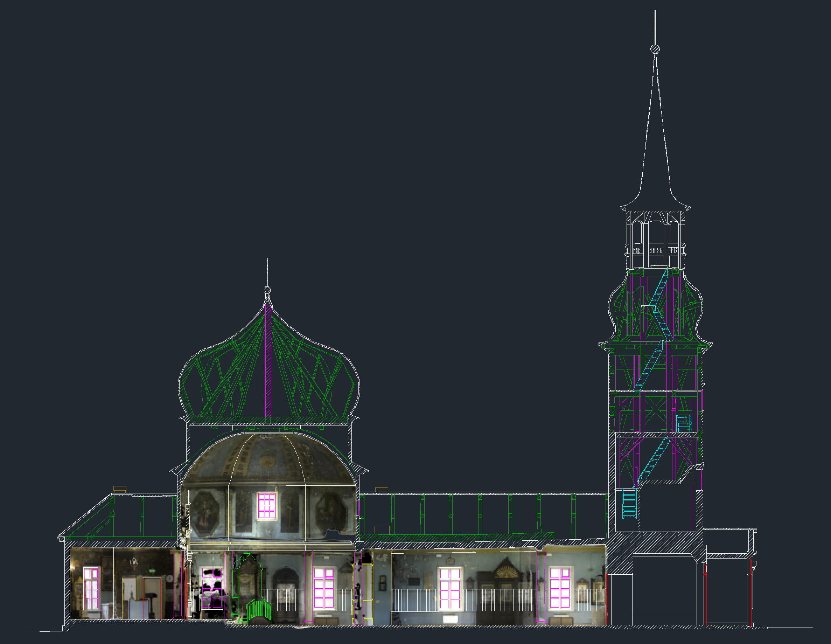The image size is (831, 644).
Task: Select the cyan staircase at the tower base
Action: pos(629,503)
